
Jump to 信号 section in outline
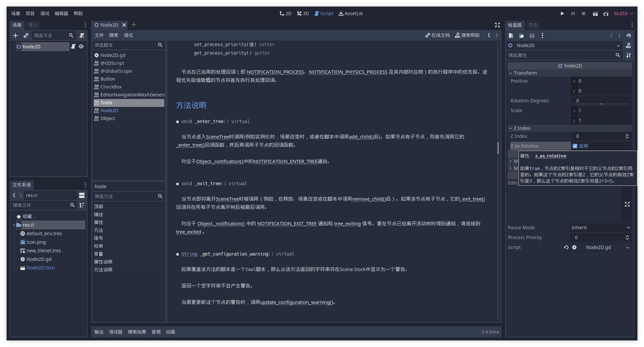[x=128, y=238]
